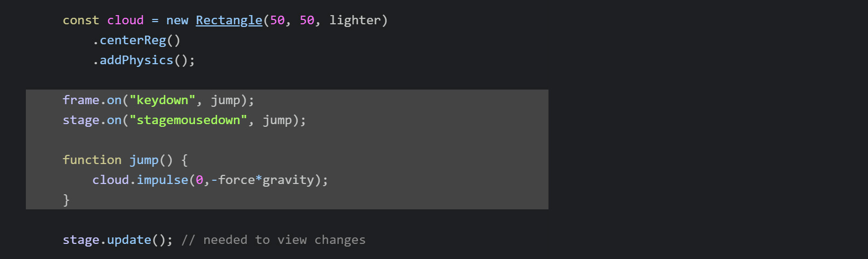Place cursor on the "stagemousedown" string
This screenshot has height=259, width=868.
click(x=188, y=120)
